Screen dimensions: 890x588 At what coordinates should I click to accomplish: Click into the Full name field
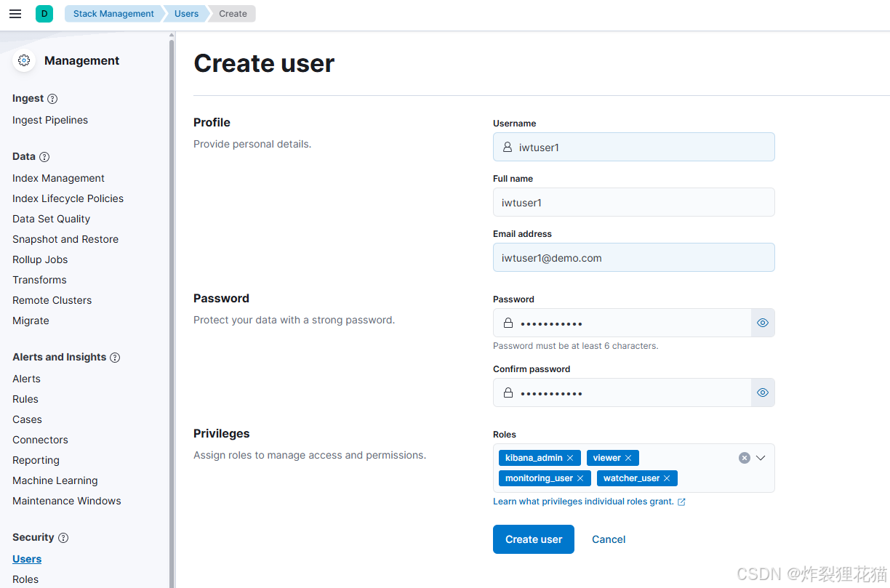coord(633,202)
